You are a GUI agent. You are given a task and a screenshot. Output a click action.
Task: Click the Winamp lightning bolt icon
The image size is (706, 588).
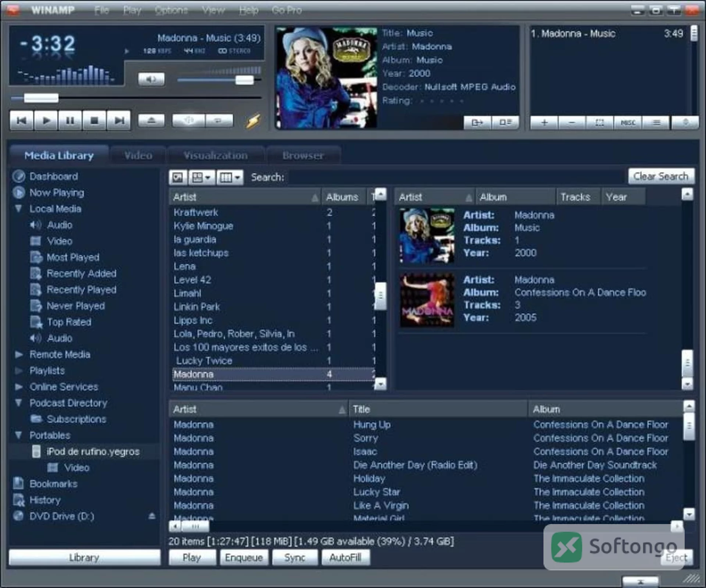pos(253,121)
